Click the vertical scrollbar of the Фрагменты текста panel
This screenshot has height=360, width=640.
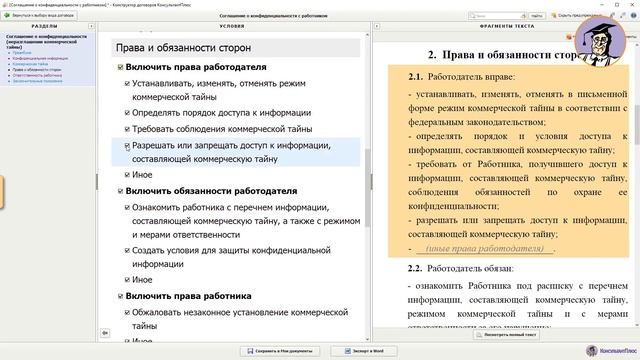(x=637, y=124)
